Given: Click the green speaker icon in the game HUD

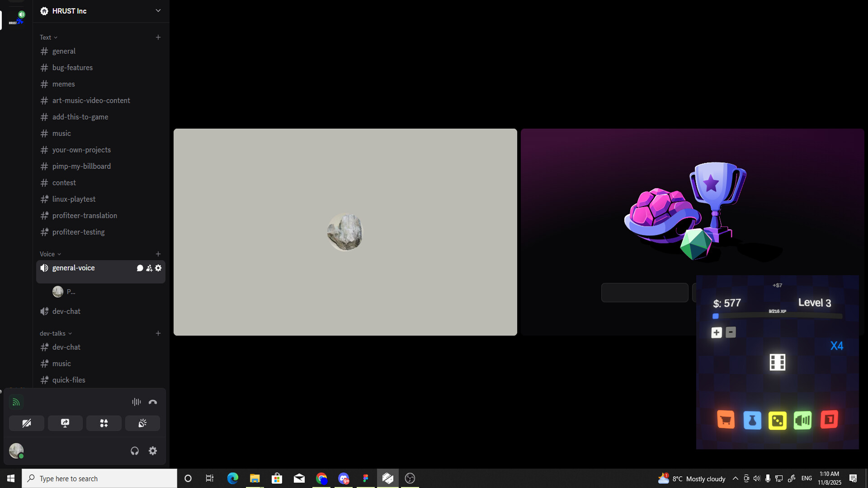Looking at the screenshot, I should tap(803, 420).
